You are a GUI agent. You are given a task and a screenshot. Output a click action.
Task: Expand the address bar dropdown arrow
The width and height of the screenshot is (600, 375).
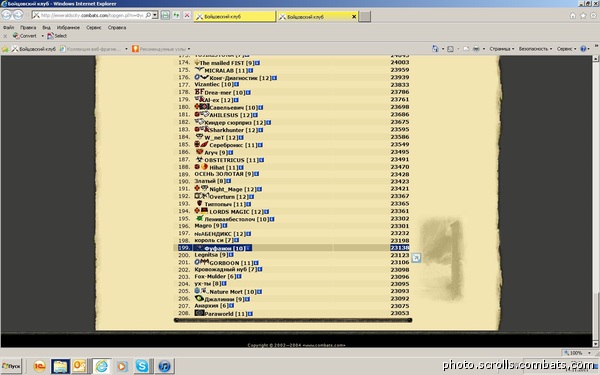pos(155,15)
